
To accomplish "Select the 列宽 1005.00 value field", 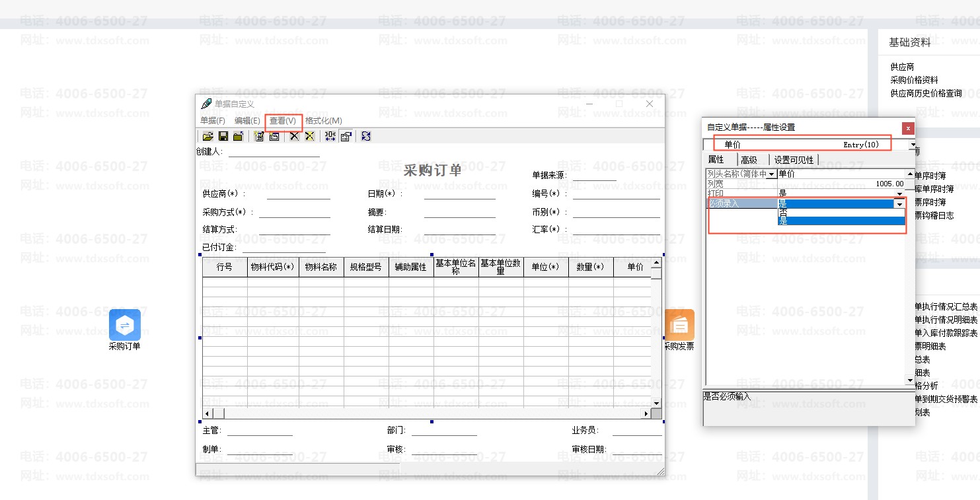I will tap(841, 184).
